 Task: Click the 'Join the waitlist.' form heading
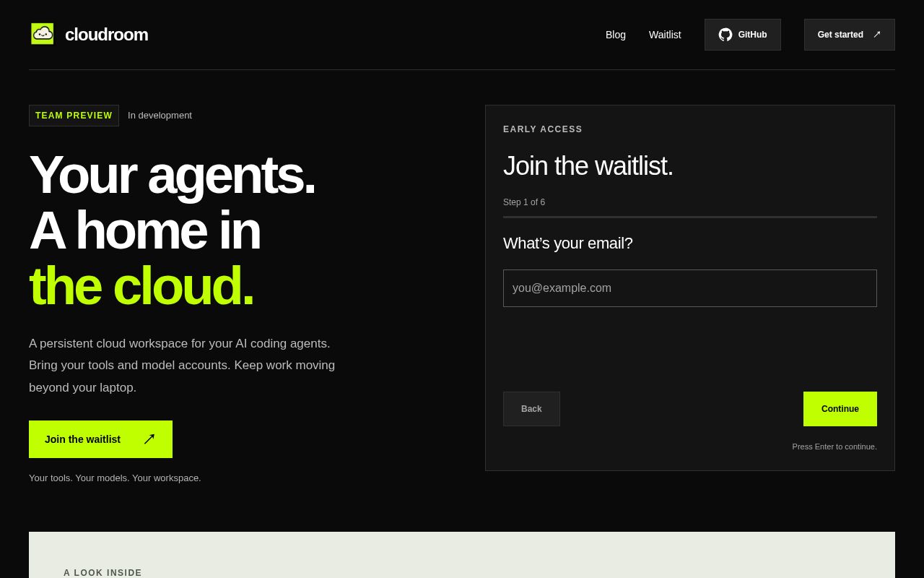pyautogui.click(x=588, y=166)
